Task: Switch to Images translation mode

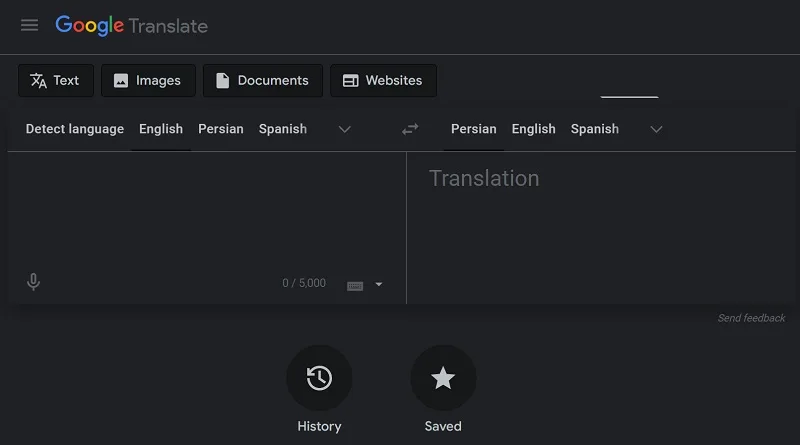Action: point(148,81)
